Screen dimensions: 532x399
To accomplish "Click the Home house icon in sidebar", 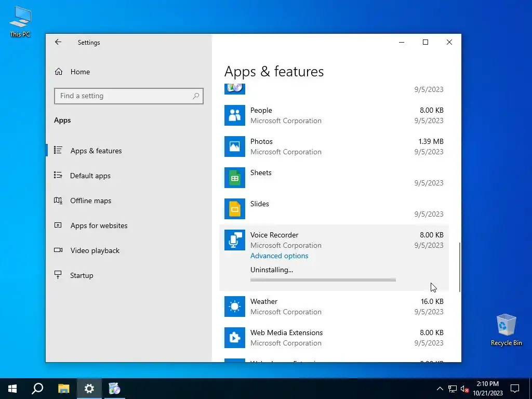I will (59, 72).
